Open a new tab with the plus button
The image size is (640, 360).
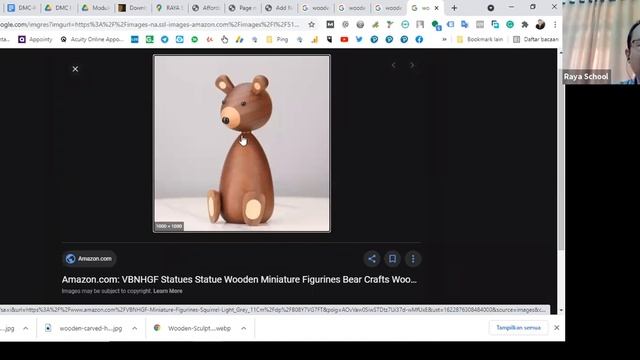[x=454, y=8]
